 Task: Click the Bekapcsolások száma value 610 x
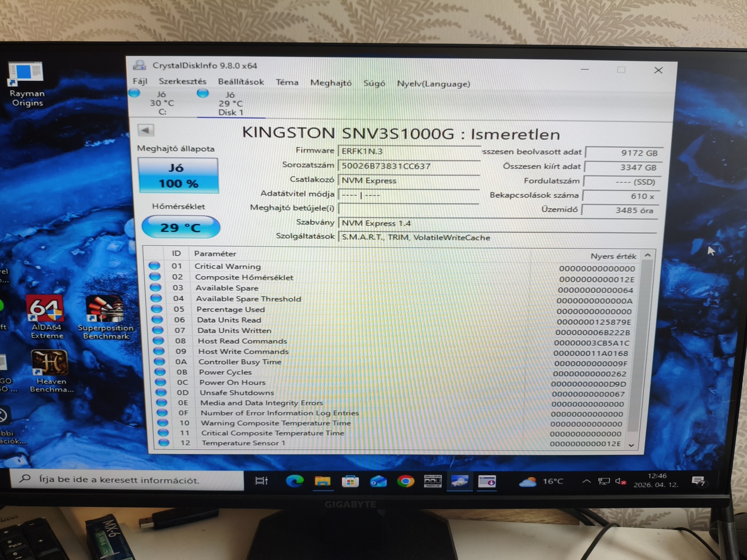coord(621,196)
